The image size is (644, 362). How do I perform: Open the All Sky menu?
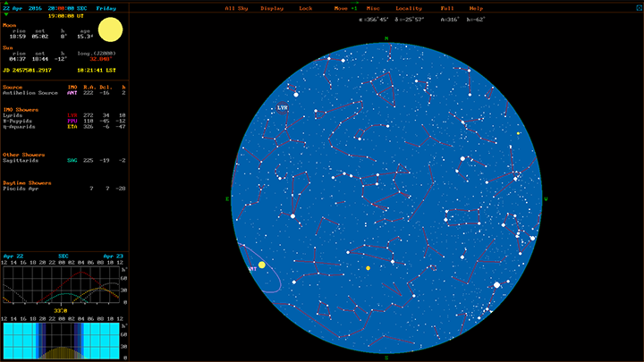point(236,7)
